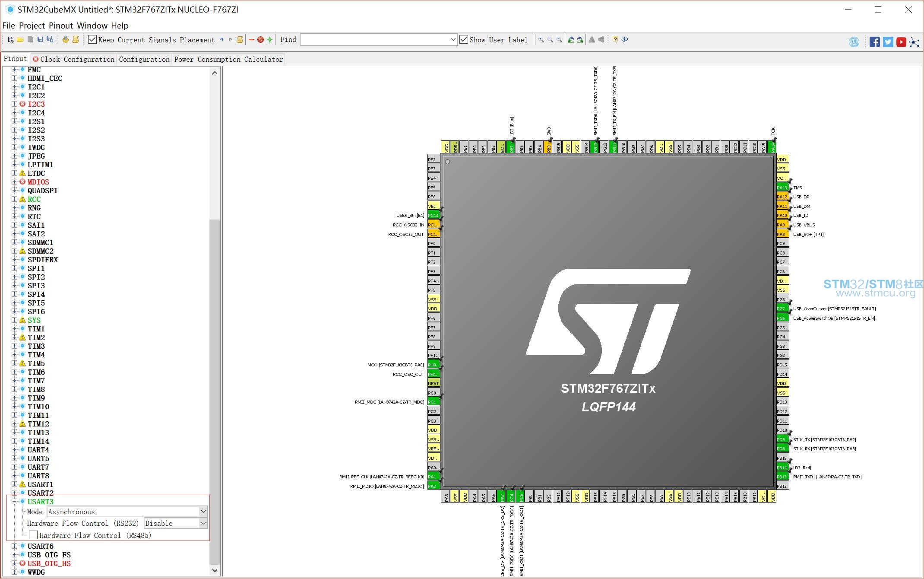Screen dimensions: 924x579
Task: Click the Zoom Out magnifier icon
Action: point(559,40)
